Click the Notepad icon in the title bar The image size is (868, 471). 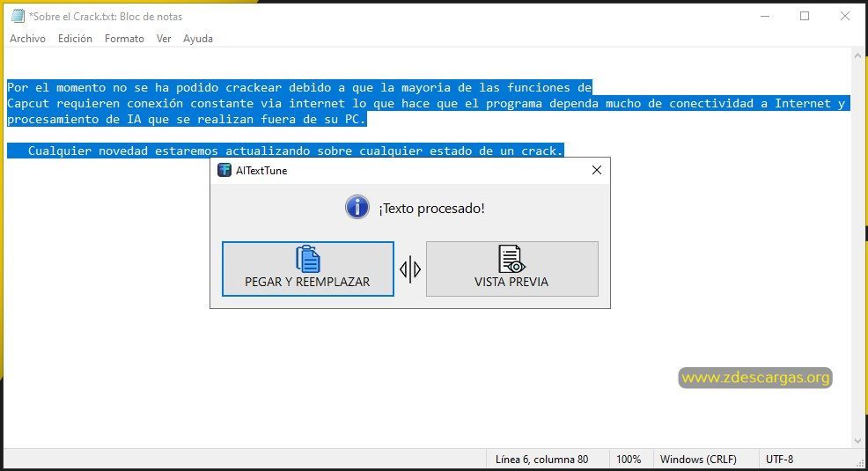(x=18, y=16)
